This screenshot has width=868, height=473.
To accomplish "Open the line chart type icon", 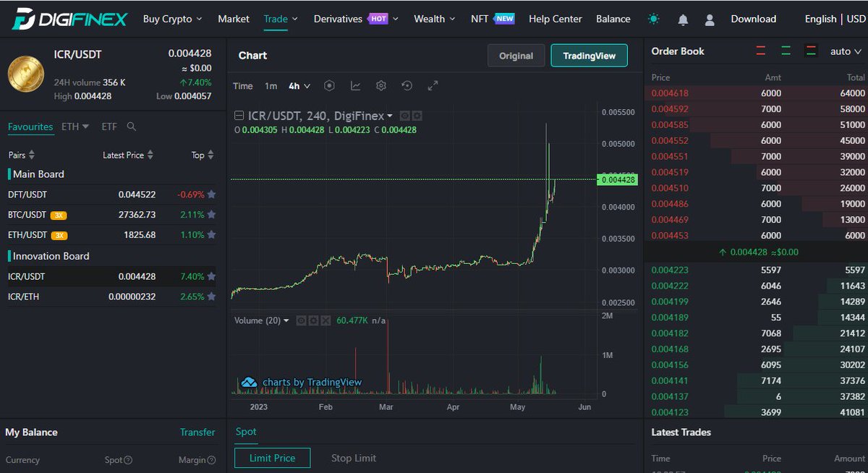I will click(x=356, y=85).
